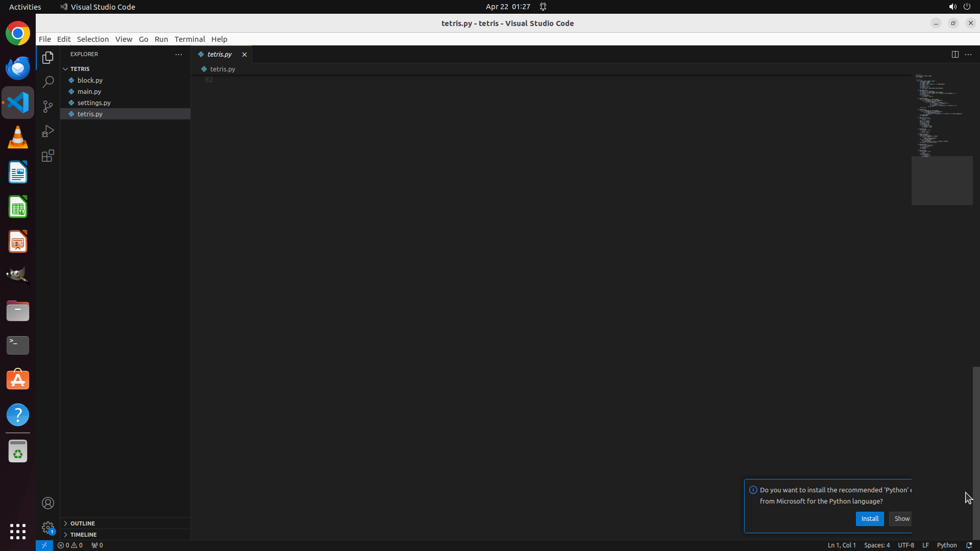Image resolution: width=980 pixels, height=551 pixels.
Task: Open settings.py in the file explorer
Action: [94, 103]
